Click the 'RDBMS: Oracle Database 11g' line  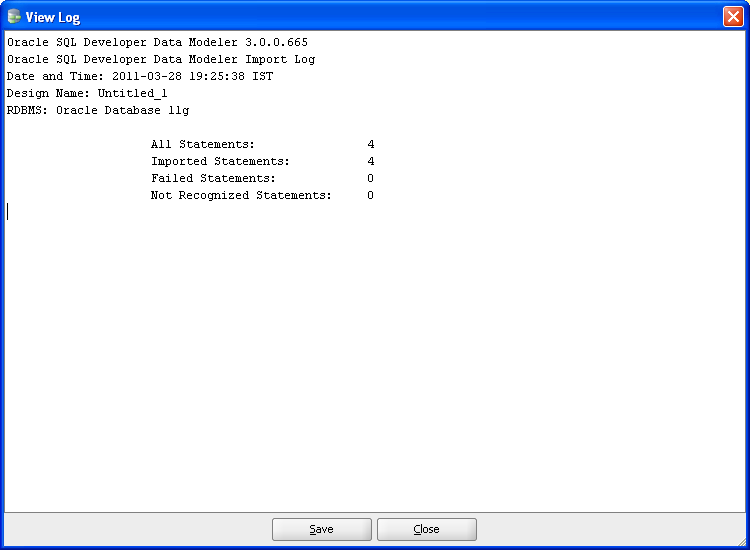[98, 110]
